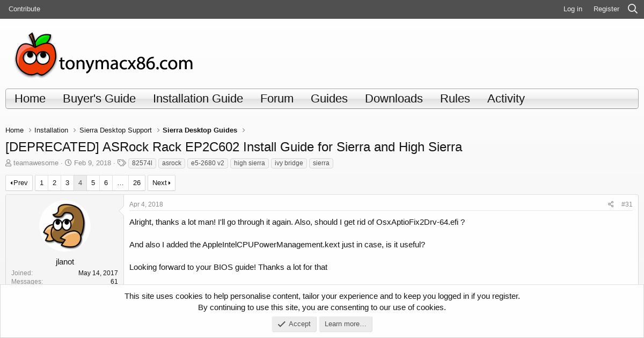Click the thread title heading
This screenshot has height=338, width=644.
click(233, 147)
